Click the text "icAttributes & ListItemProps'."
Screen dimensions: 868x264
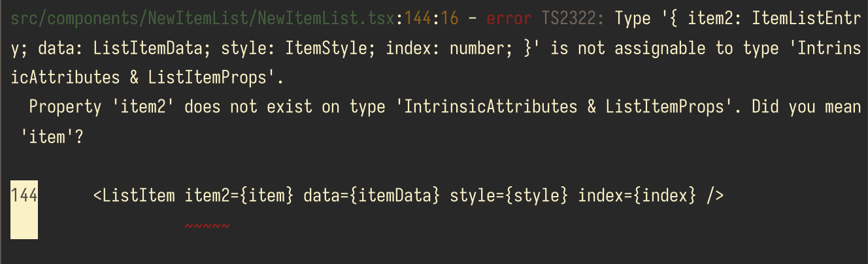click(x=146, y=77)
